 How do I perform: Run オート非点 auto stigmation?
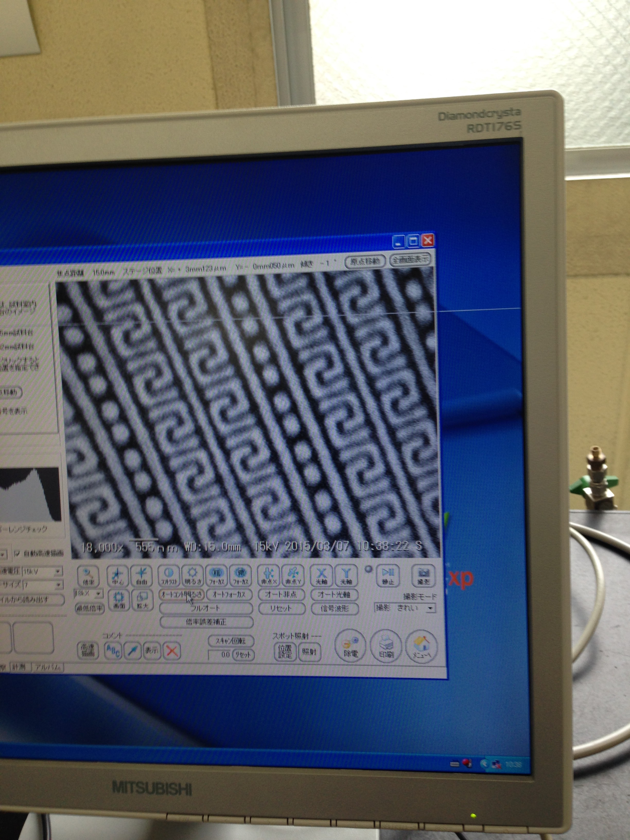tap(281, 594)
